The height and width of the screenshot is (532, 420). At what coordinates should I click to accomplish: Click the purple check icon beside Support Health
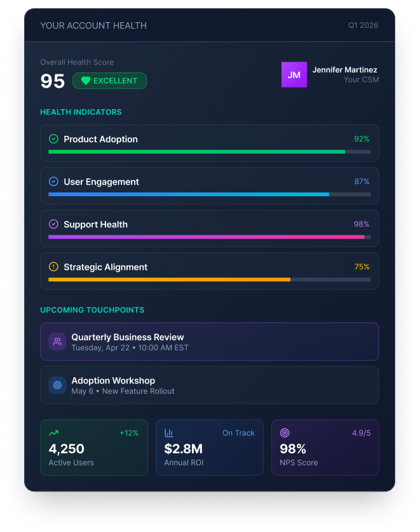(53, 224)
